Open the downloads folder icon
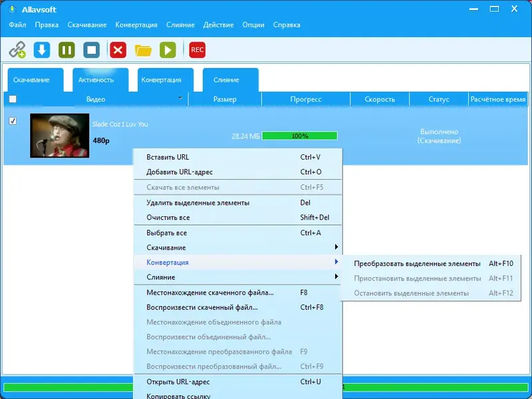532x399 pixels. (144, 49)
